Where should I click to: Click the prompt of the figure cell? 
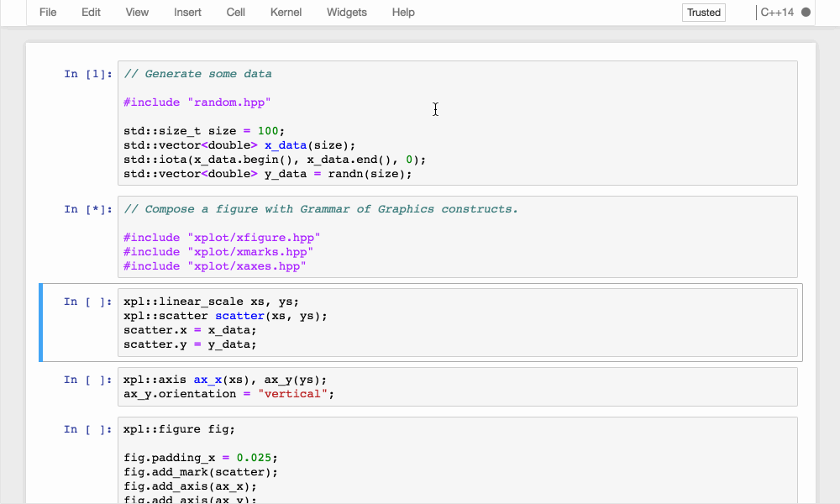[x=88, y=429]
